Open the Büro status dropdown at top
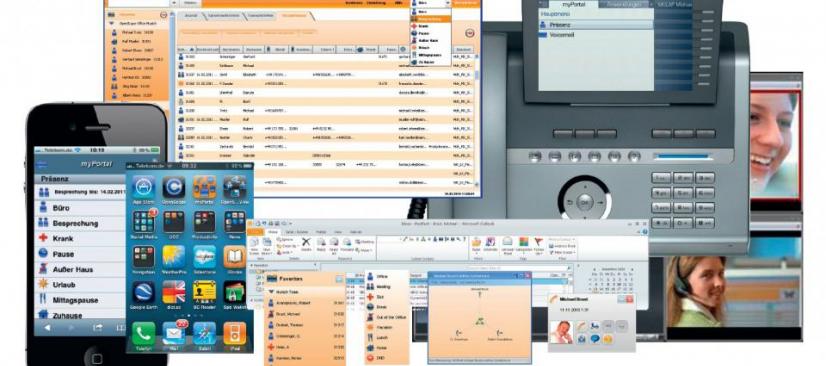This screenshot has height=366, width=826. (432, 3)
